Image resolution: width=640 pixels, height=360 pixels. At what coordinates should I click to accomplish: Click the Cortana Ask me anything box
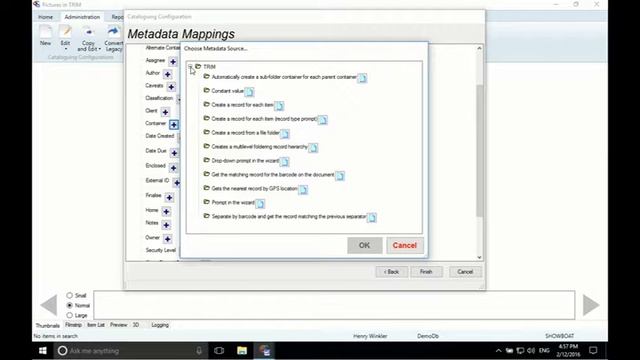130,351
